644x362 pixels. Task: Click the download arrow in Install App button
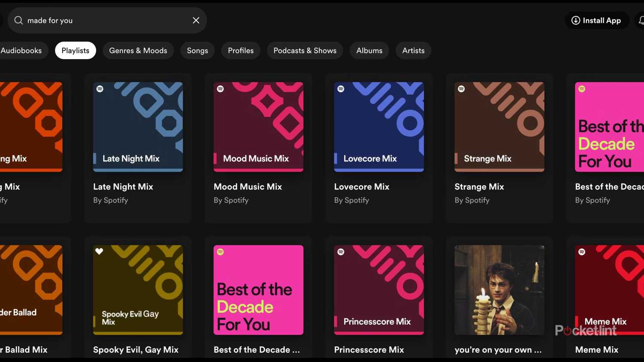pos(574,20)
